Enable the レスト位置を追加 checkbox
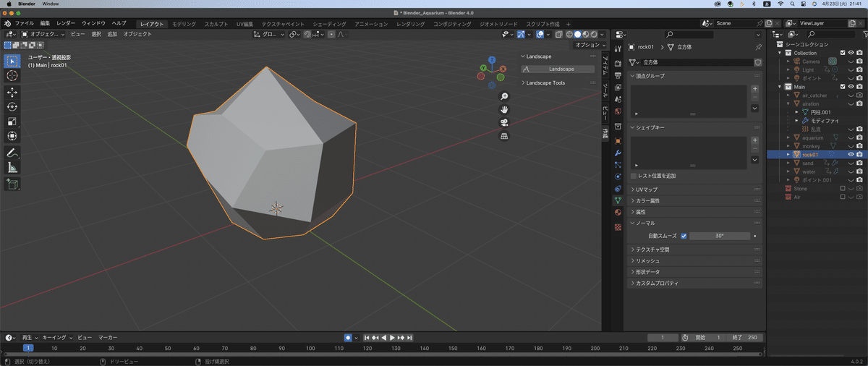 tap(634, 176)
